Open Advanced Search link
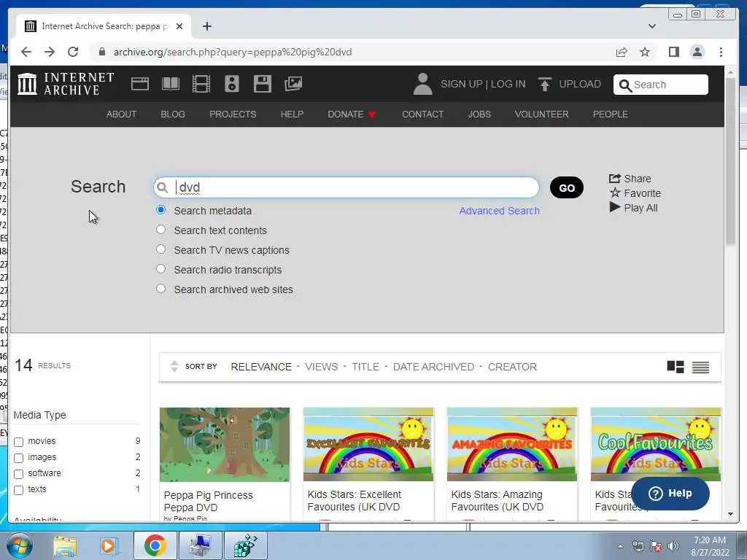The height and width of the screenshot is (560, 747). pyautogui.click(x=499, y=211)
